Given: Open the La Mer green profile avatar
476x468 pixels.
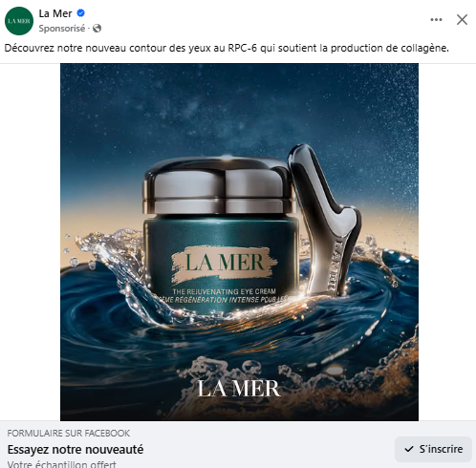Looking at the screenshot, I should (x=19, y=21).
